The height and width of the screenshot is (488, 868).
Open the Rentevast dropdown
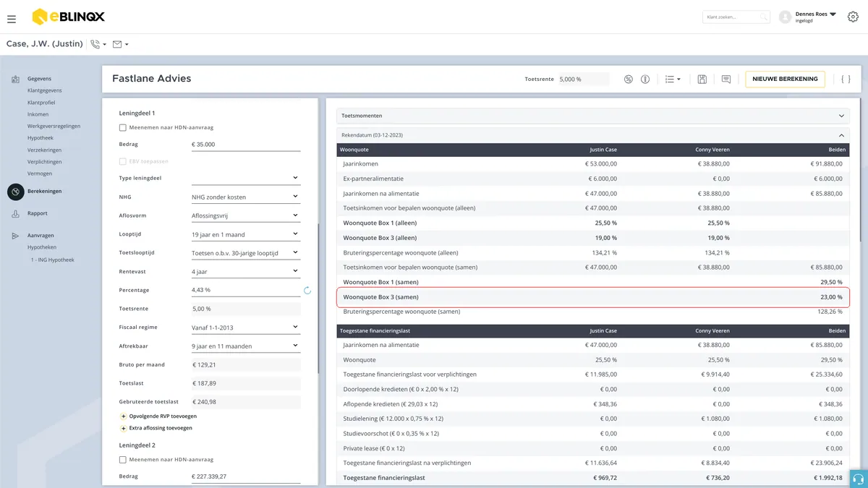(x=246, y=272)
